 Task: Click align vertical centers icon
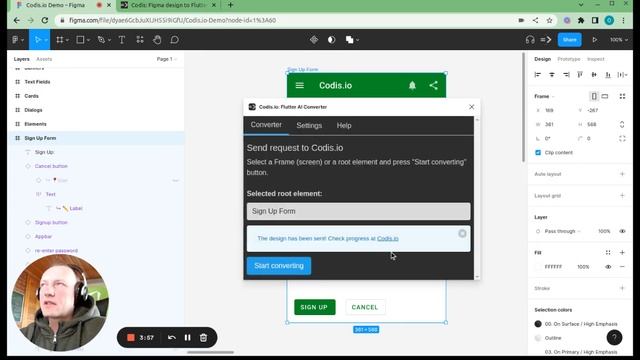pos(594,75)
